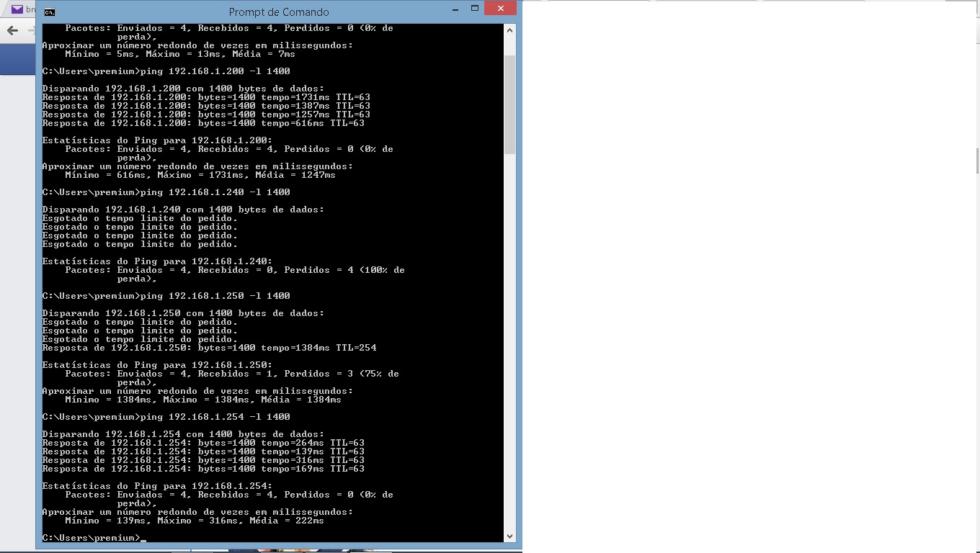Click the packet line showing 75% loss
This screenshot has height=553, width=980.
tap(232, 374)
